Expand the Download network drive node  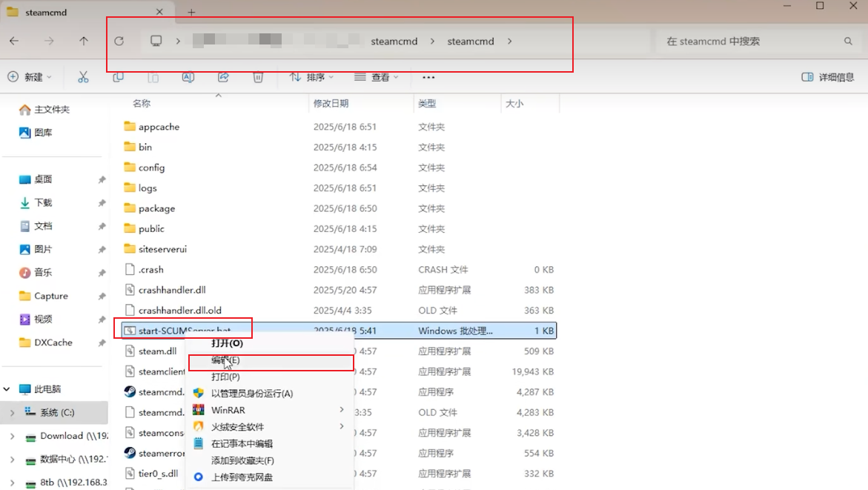pos(12,437)
